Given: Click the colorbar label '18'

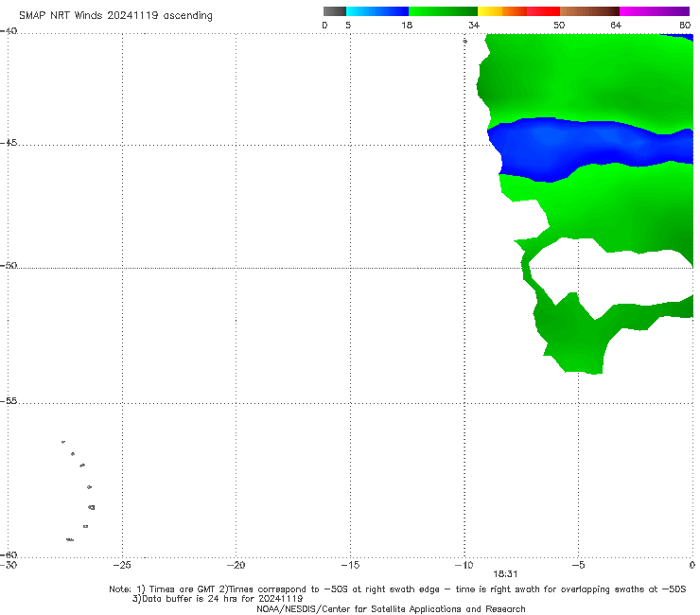Looking at the screenshot, I should point(407,25).
